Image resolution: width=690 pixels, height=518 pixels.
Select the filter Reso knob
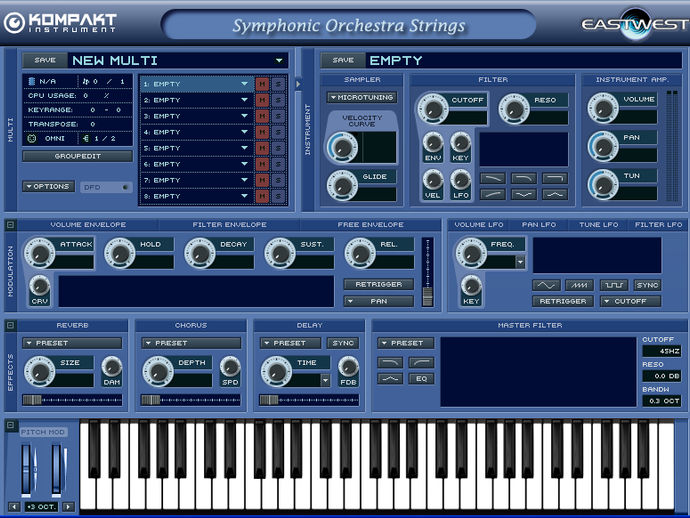[x=514, y=109]
